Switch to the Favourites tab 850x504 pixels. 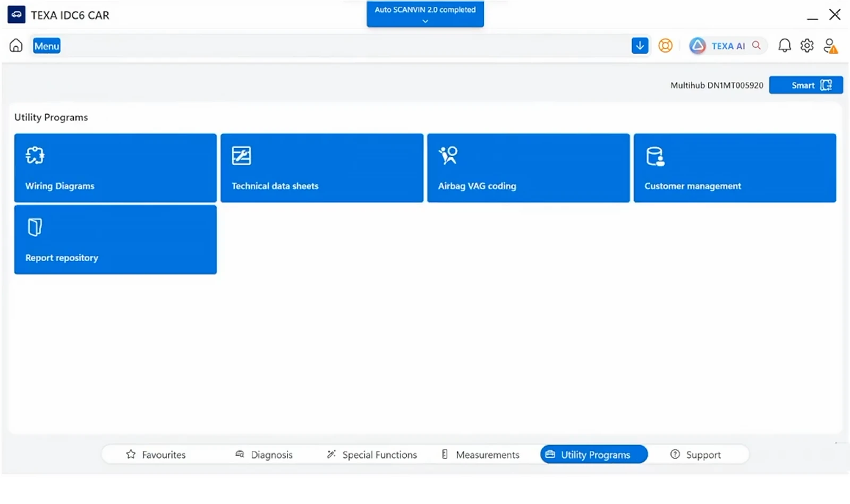(156, 455)
